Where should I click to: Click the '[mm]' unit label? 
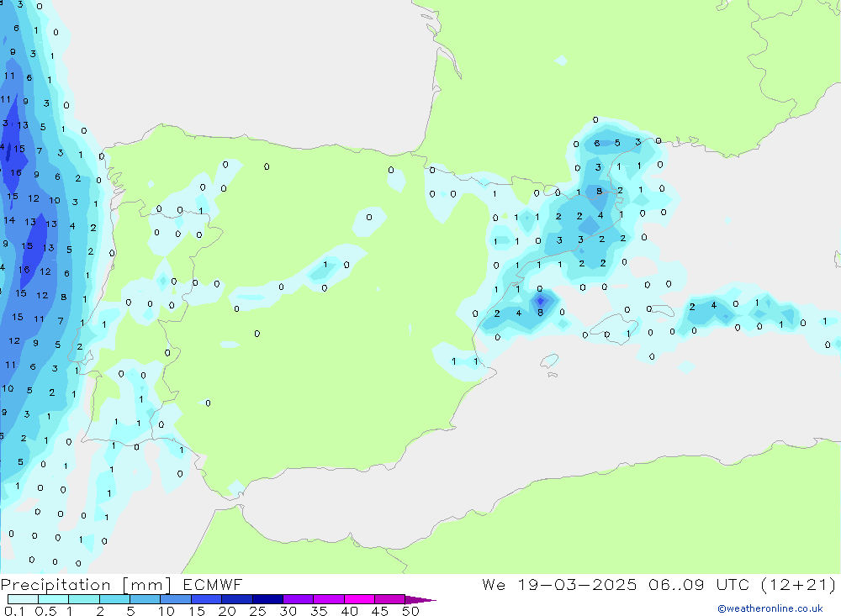[147, 584]
